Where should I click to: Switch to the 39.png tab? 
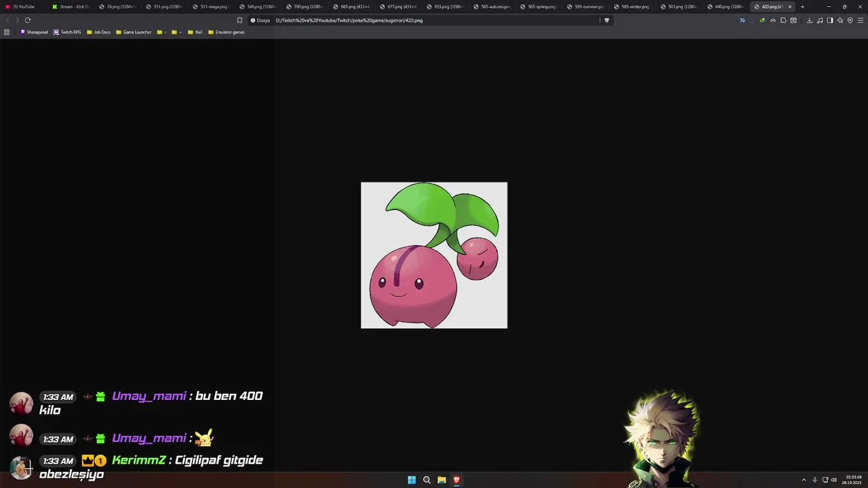click(117, 7)
